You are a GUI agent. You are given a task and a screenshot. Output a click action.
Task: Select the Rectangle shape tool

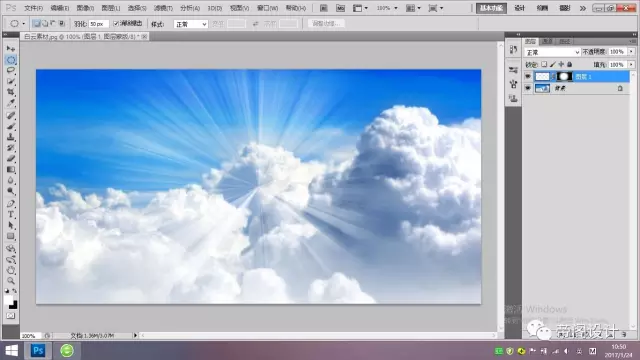point(11,236)
